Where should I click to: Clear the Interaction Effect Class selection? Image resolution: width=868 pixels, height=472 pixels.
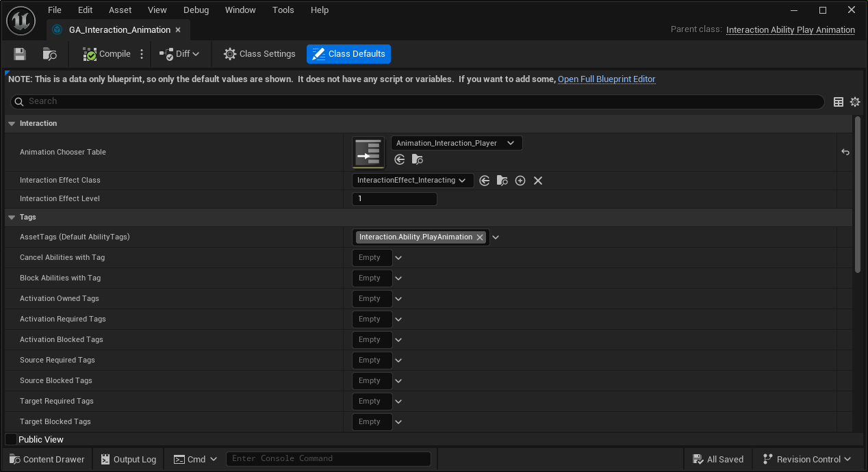538,180
